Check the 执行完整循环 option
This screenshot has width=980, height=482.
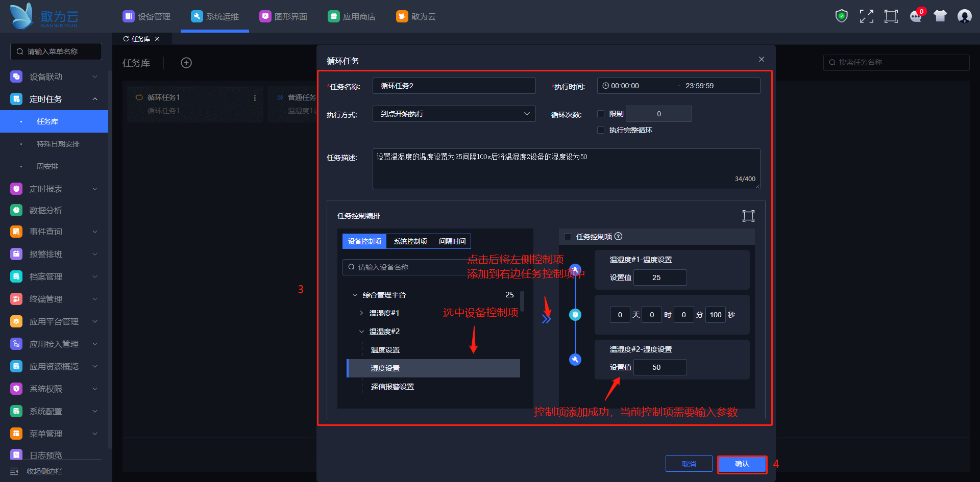pyautogui.click(x=601, y=130)
